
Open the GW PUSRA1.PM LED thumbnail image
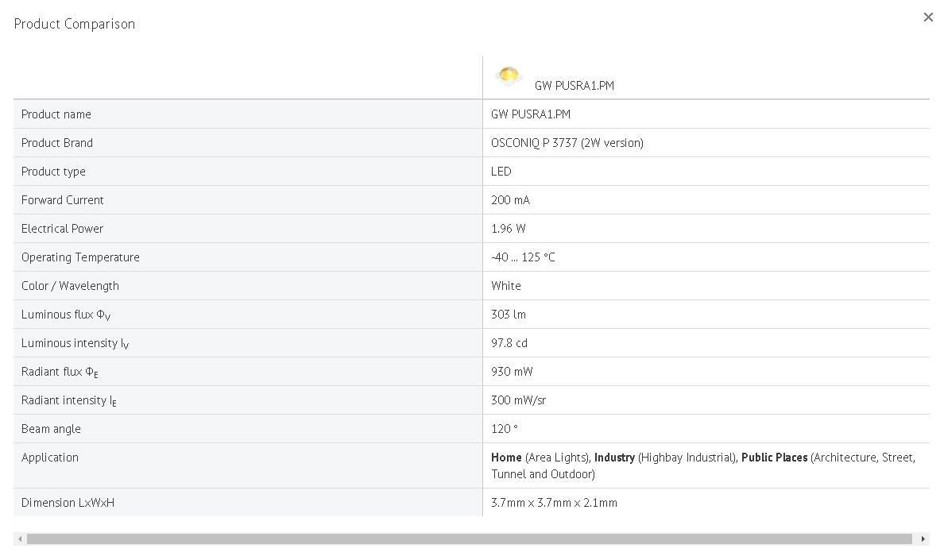pyautogui.click(x=508, y=75)
